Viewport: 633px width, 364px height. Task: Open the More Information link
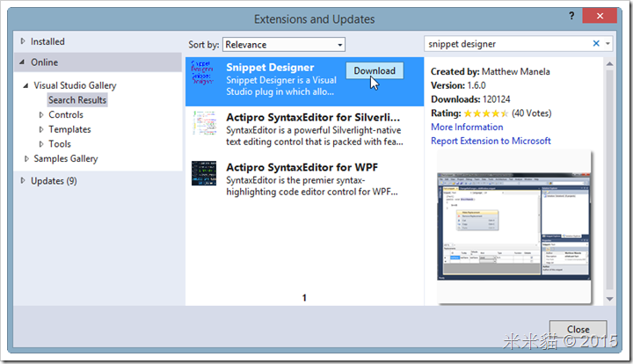[467, 127]
